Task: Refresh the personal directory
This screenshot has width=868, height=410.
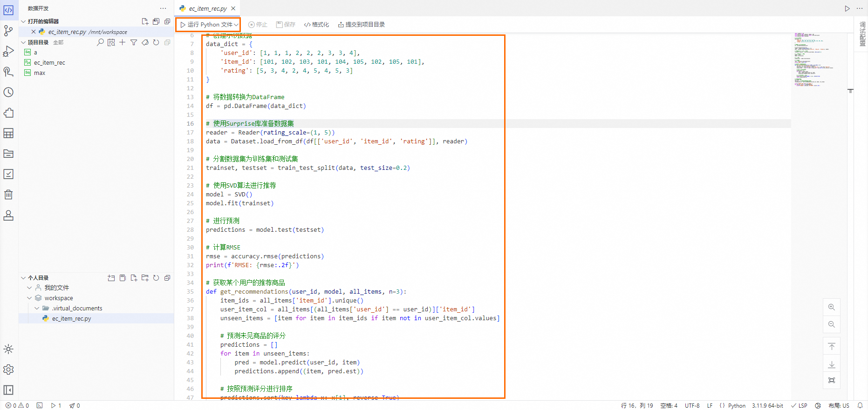Action: point(156,278)
